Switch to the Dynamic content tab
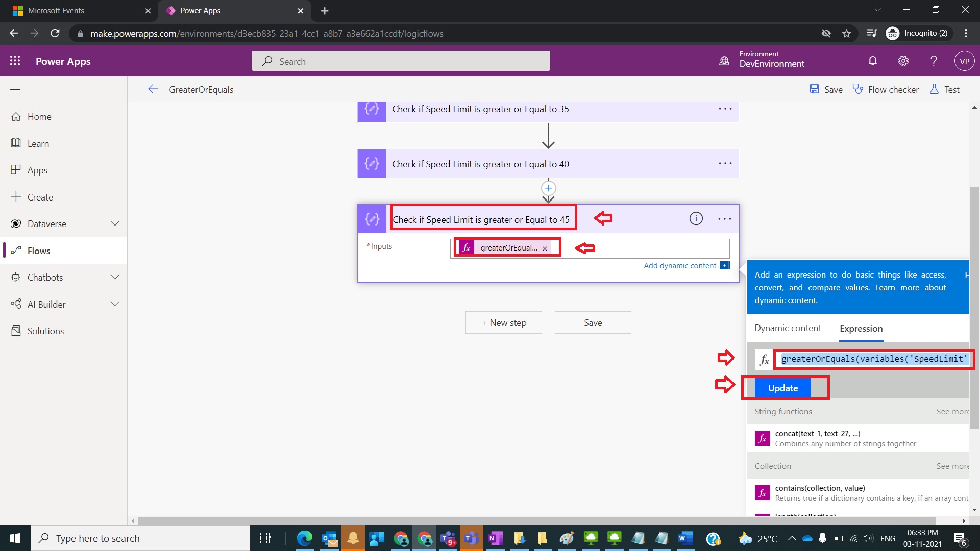This screenshot has width=980, height=551. pos(788,328)
